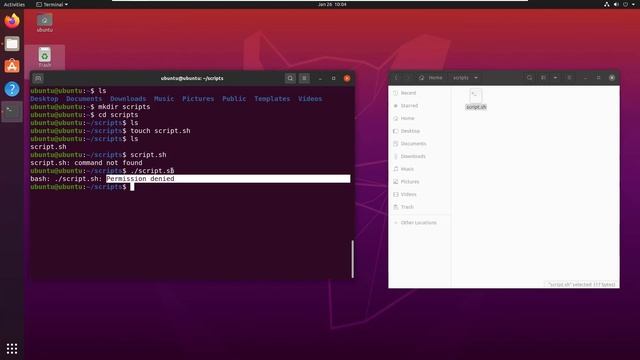Open Home in the Files sidebar
The image size is (640, 360).
(420, 118)
